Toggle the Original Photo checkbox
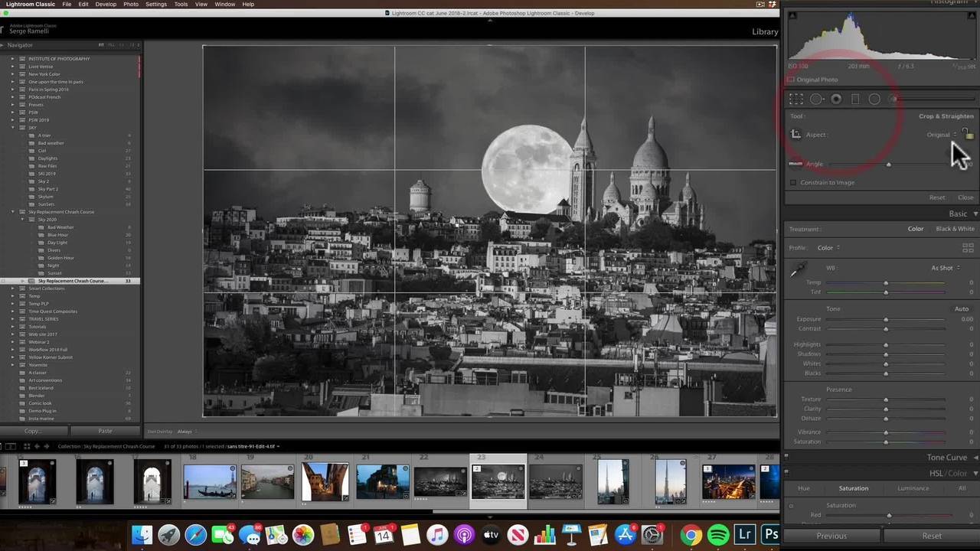 (x=791, y=80)
